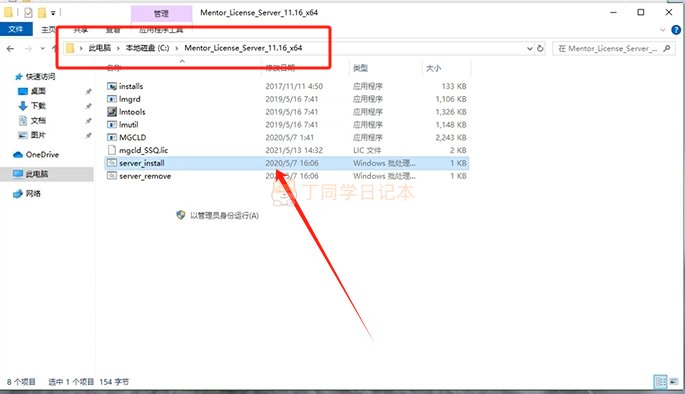Image resolution: width=685 pixels, height=394 pixels.
Task: Click the date 2021/5/13 14:32
Action: (294, 150)
